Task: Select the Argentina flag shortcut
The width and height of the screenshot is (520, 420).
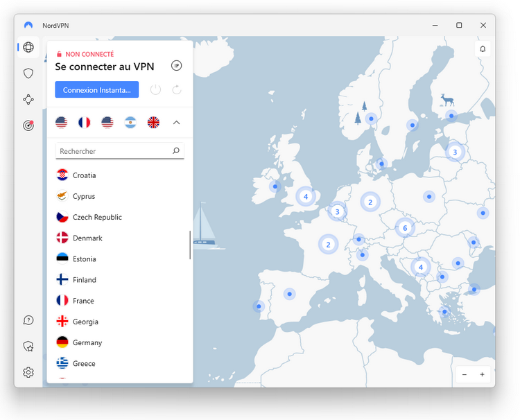Action: (130, 122)
